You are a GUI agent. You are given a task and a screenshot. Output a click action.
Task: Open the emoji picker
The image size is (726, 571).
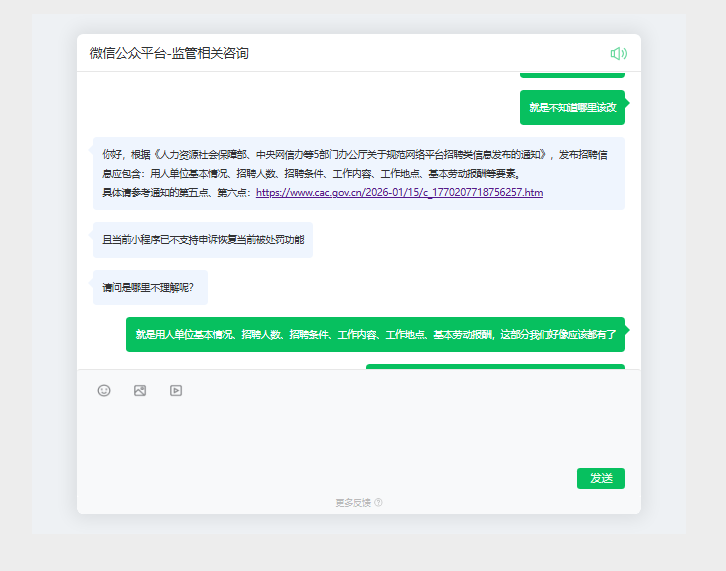(104, 390)
